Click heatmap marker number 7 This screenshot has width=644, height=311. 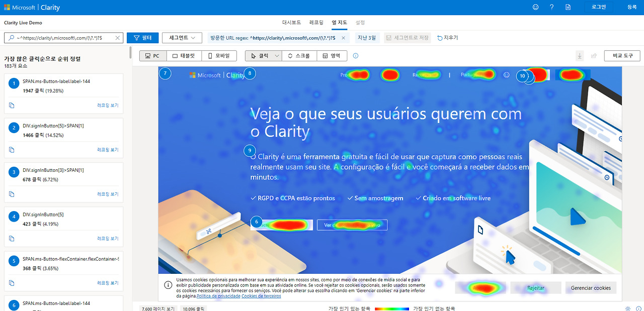point(165,73)
